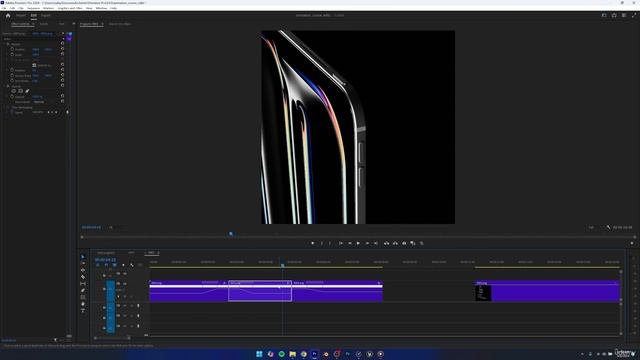Select the Slip tool
640x360 pixels.
point(83,284)
